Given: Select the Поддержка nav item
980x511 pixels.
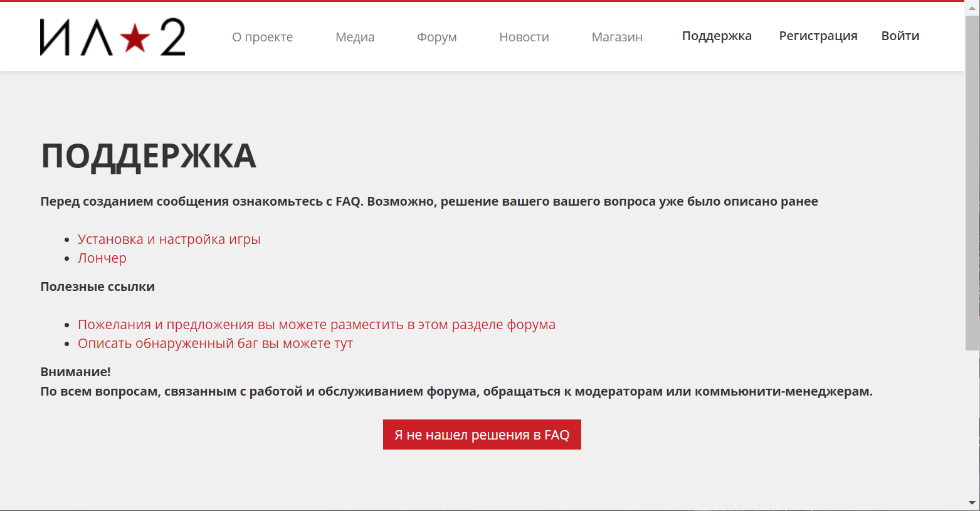Looking at the screenshot, I should tap(717, 36).
